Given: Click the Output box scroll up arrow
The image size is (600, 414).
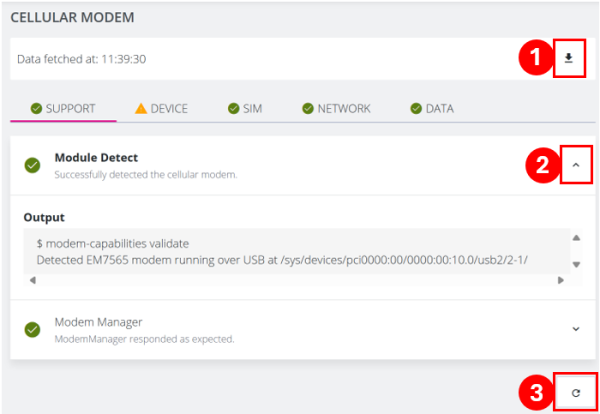Looking at the screenshot, I should tap(576, 238).
